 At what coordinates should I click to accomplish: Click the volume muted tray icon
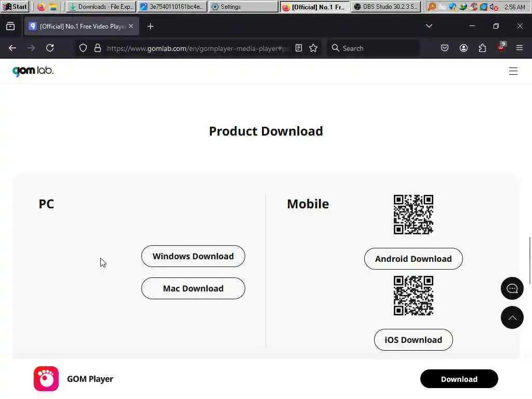(494, 7)
